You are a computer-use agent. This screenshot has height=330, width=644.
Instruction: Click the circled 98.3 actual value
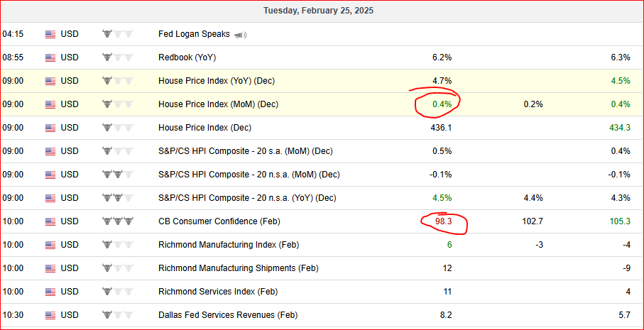[x=443, y=222]
